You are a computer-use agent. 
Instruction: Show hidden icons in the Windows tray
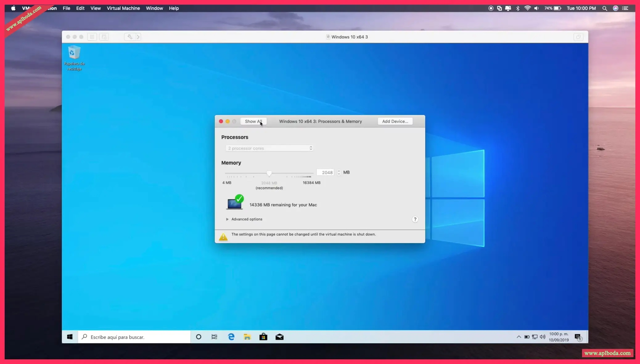point(519,337)
